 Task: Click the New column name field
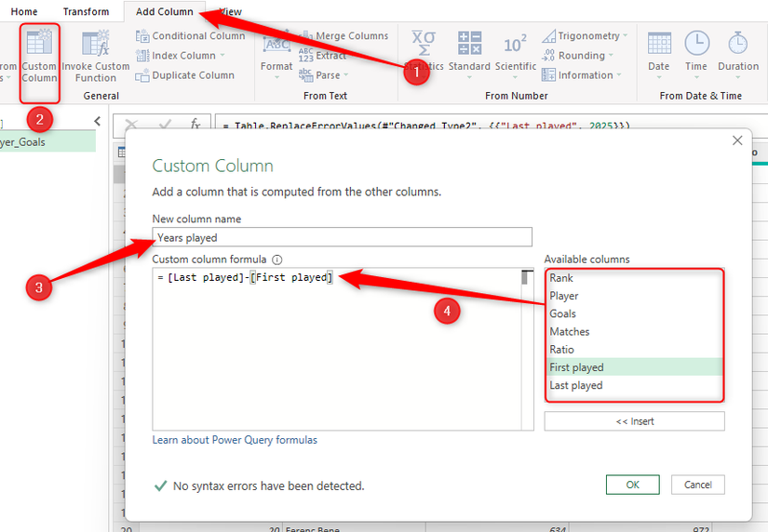pos(343,237)
